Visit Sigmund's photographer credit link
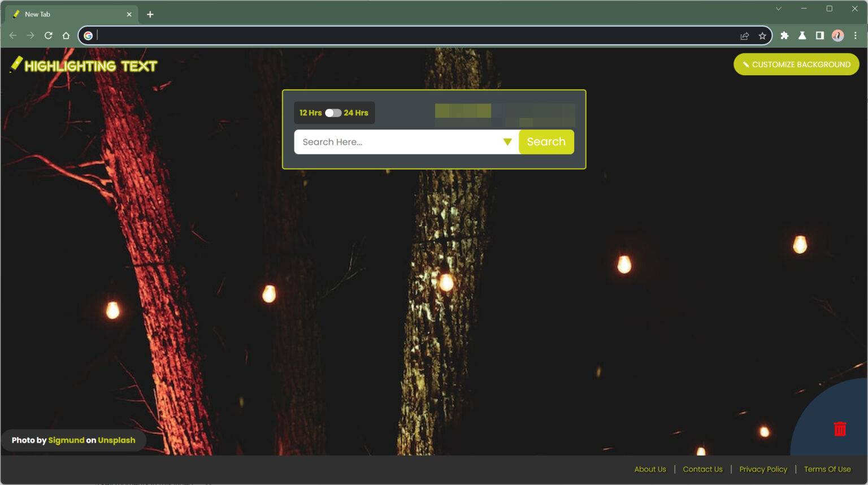The width and height of the screenshot is (868, 485). coord(66,440)
